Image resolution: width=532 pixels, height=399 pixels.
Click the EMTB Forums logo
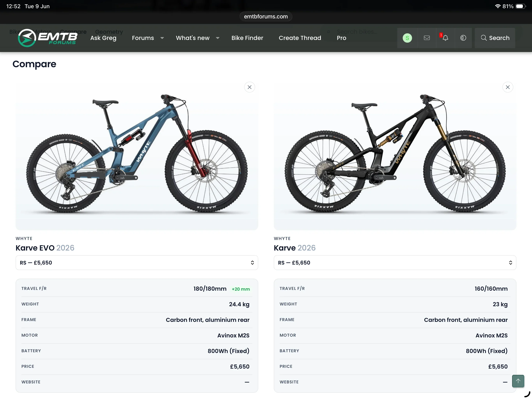(x=48, y=38)
